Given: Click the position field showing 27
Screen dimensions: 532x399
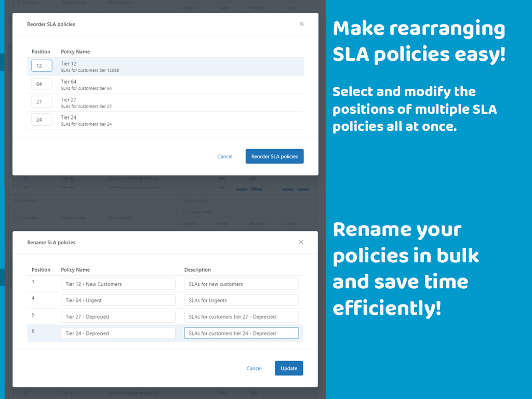Looking at the screenshot, I should coord(42,101).
